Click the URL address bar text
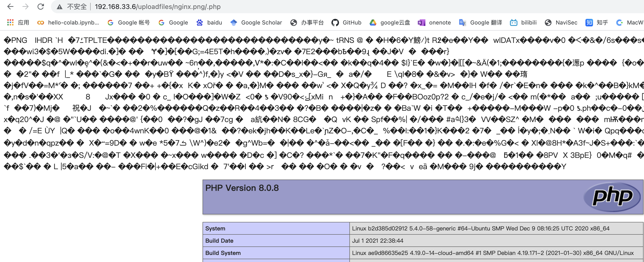The height and width of the screenshot is (262, 644). pos(157,7)
